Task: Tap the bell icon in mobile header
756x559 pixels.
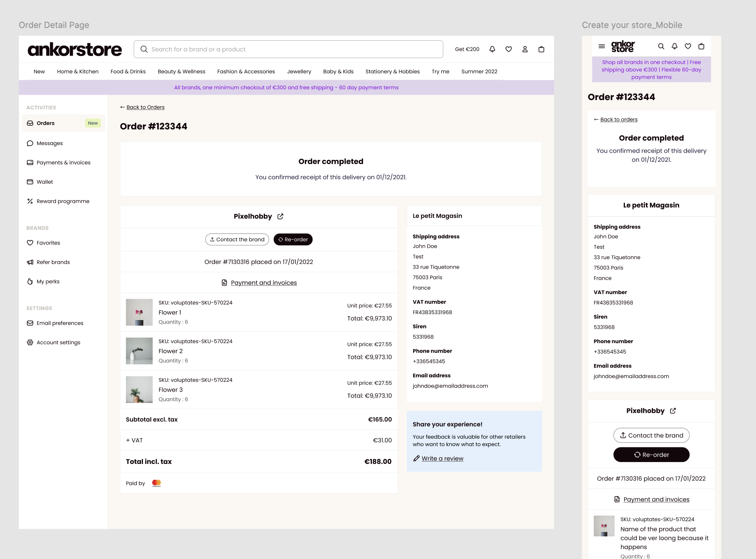Action: pos(675,46)
